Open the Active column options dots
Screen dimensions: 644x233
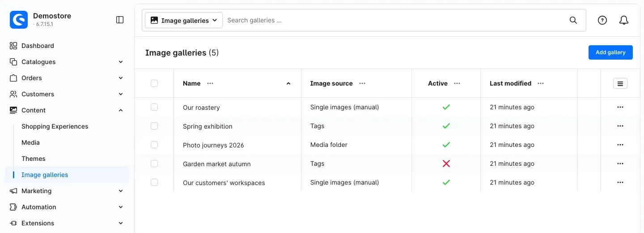(x=457, y=83)
